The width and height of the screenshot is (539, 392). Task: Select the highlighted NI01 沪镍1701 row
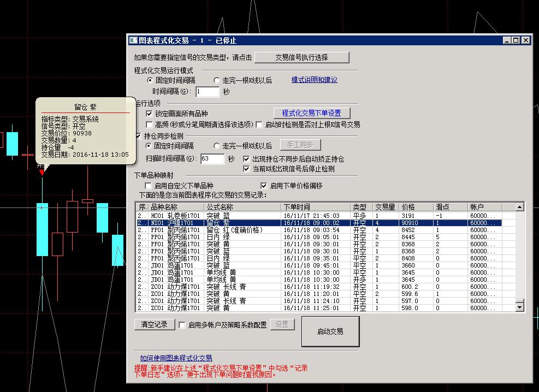point(319,223)
